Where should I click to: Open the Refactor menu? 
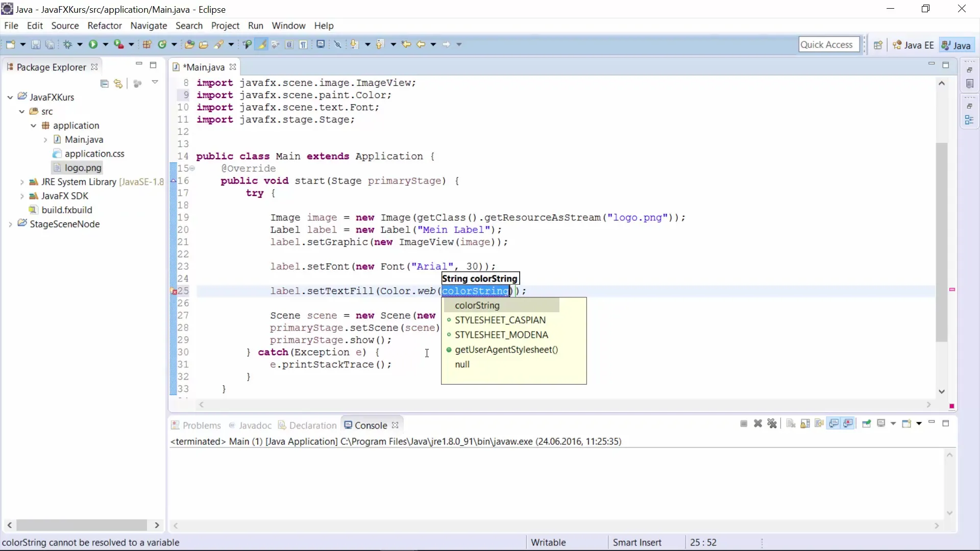coord(105,26)
